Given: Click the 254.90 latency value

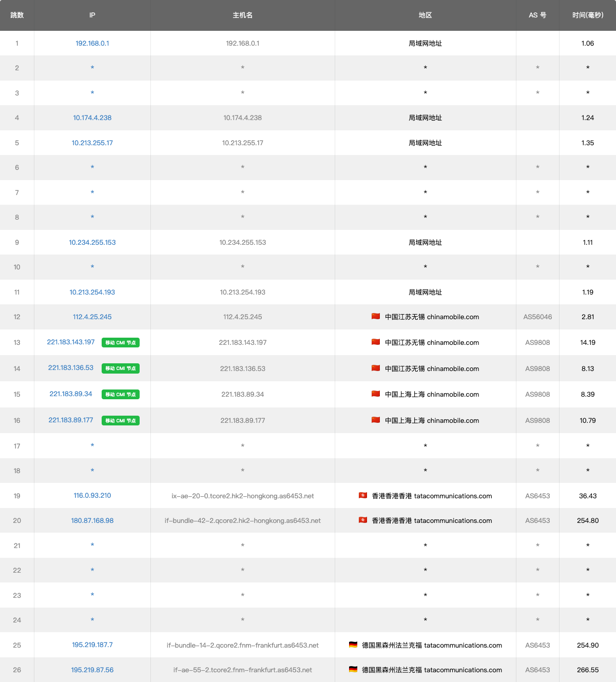Looking at the screenshot, I should 588,645.
